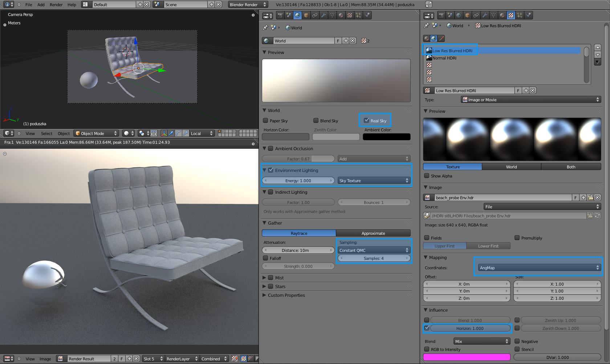Open the Add menu

[x=41, y=5]
